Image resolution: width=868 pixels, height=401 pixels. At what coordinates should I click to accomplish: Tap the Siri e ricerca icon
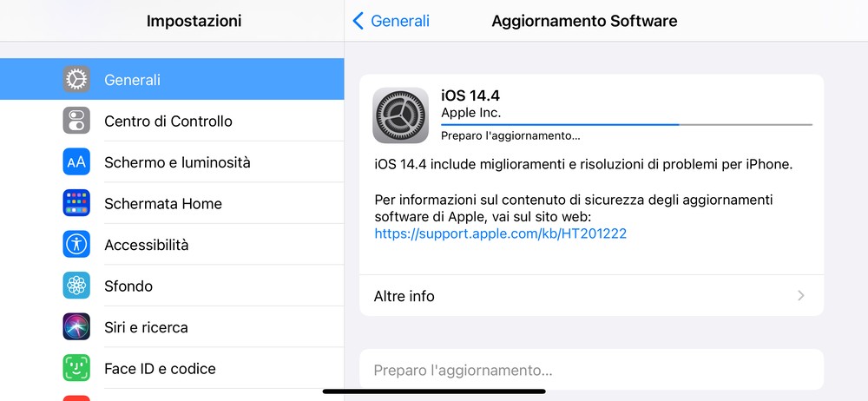pos(76,327)
